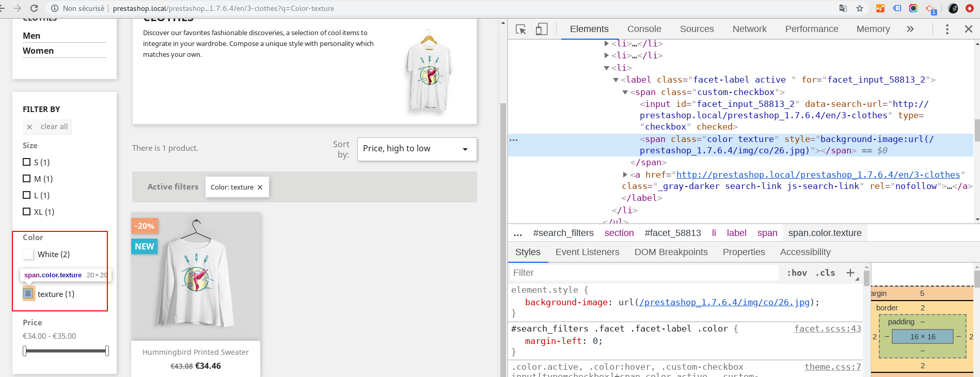Select section in the breadcrumb trail

(x=619, y=233)
